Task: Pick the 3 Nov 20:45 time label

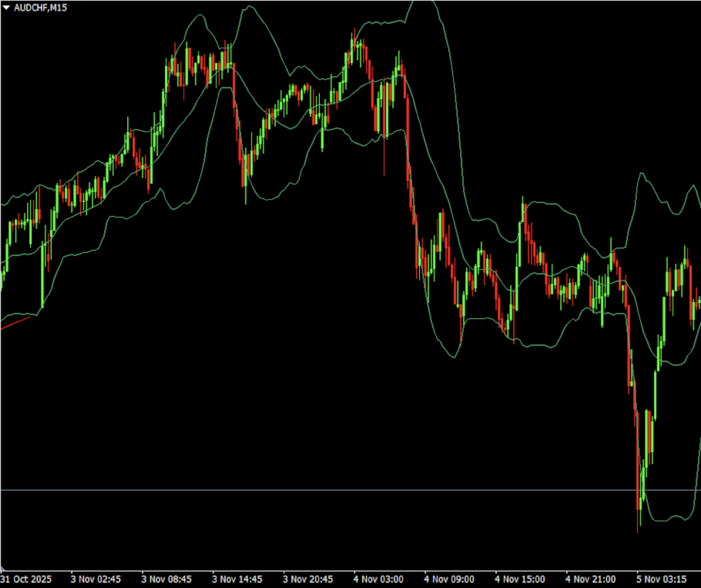Action: click(307, 579)
